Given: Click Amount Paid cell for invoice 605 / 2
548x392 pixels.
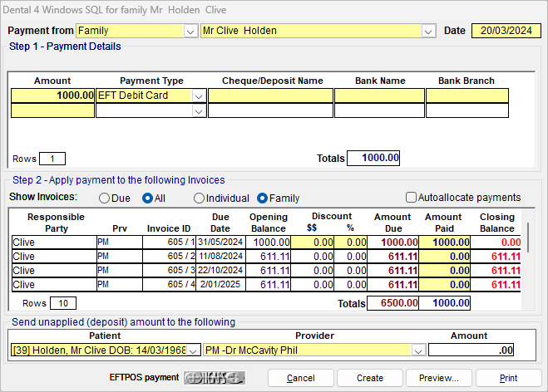Looking at the screenshot, I should (445, 257).
